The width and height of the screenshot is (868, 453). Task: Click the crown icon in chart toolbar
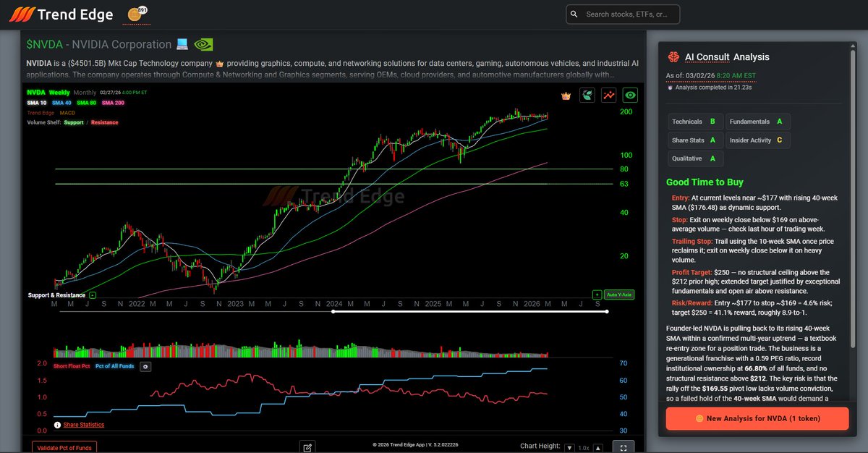(x=566, y=96)
